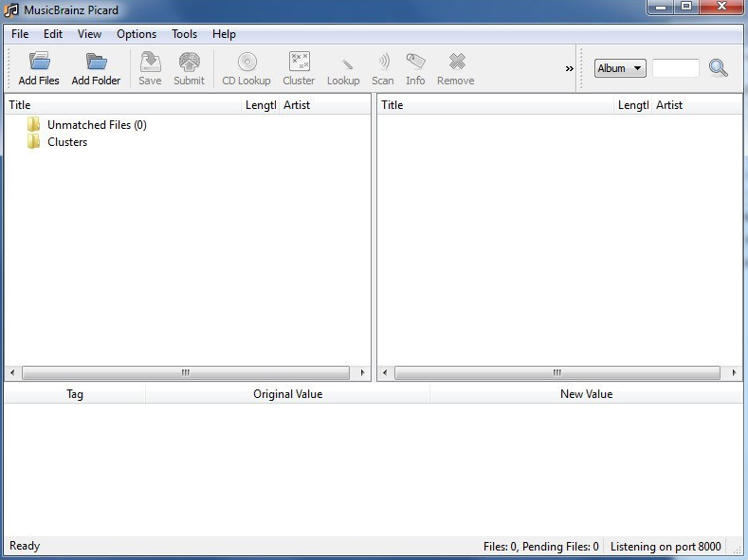The image size is (748, 560).
Task: Open the Options menu
Action: 137,34
